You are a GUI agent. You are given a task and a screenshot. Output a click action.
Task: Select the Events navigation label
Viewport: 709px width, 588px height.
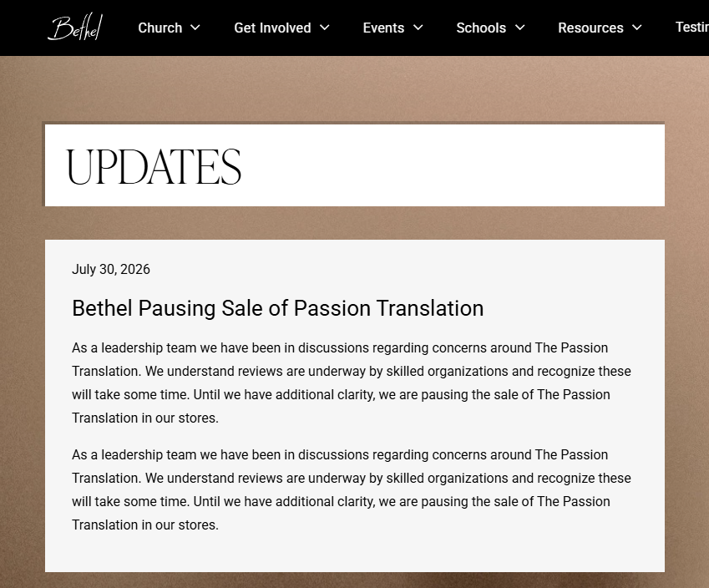click(383, 28)
